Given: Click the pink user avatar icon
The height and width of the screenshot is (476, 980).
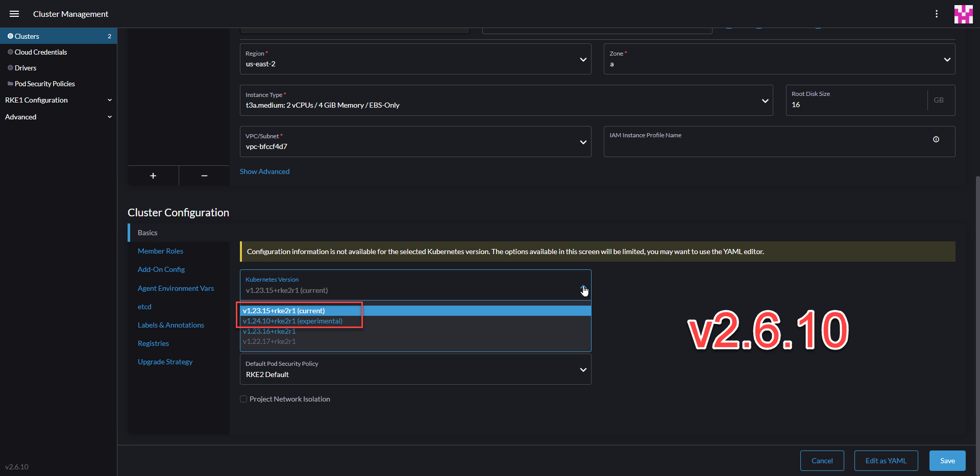Looking at the screenshot, I should click(963, 14).
